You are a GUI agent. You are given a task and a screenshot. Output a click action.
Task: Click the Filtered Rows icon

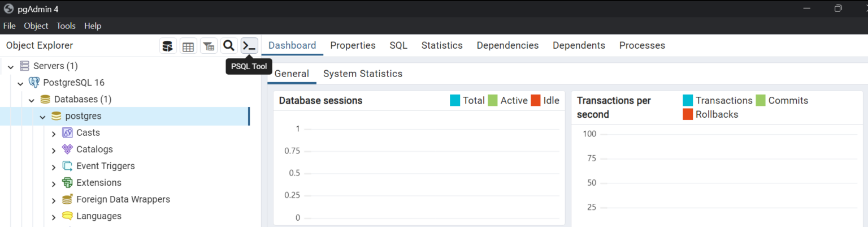(x=209, y=46)
